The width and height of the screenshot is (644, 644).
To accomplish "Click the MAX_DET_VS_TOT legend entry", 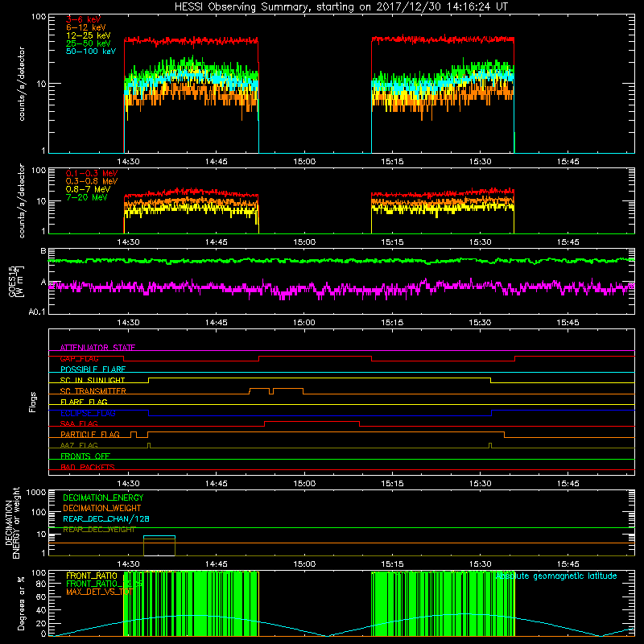I will tap(100, 592).
